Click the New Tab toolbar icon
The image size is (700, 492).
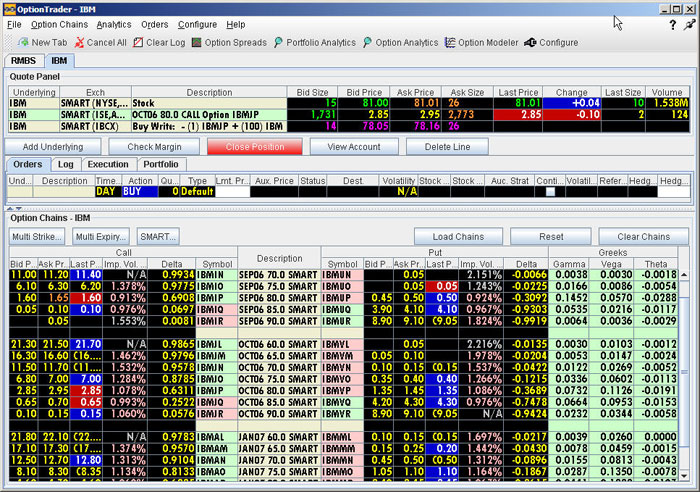[23, 42]
